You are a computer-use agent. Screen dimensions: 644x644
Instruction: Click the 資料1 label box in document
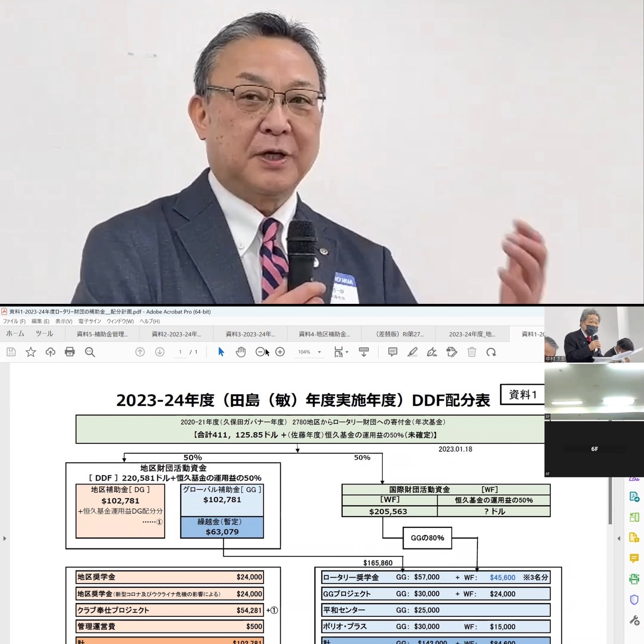point(522,394)
